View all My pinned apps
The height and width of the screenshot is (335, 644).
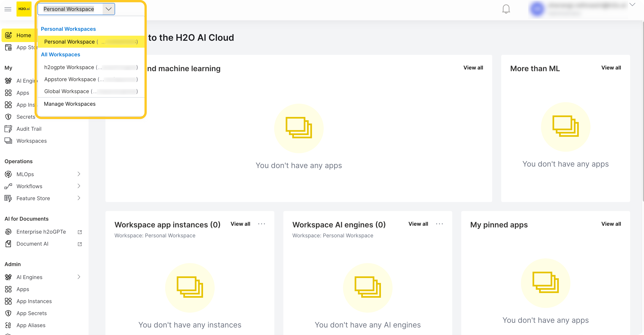(611, 224)
